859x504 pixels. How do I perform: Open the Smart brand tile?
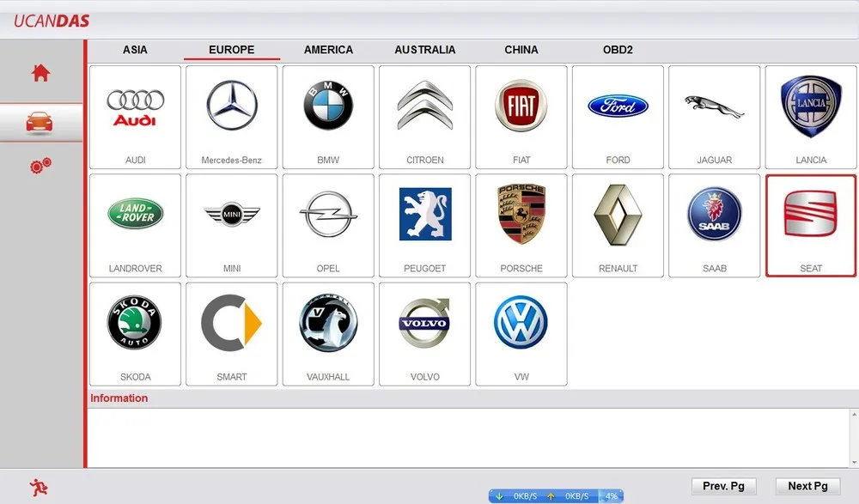click(232, 334)
